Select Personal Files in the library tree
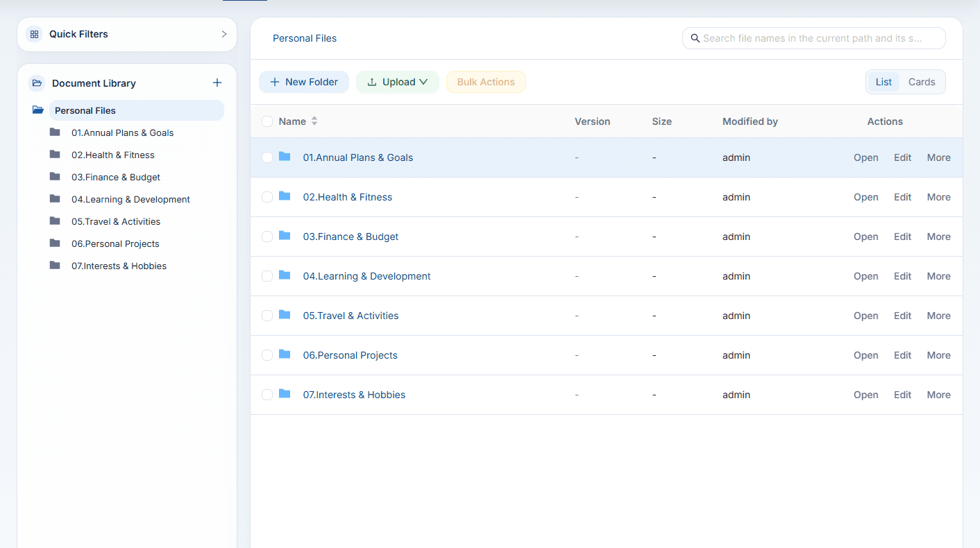The height and width of the screenshot is (548, 980). [137, 110]
